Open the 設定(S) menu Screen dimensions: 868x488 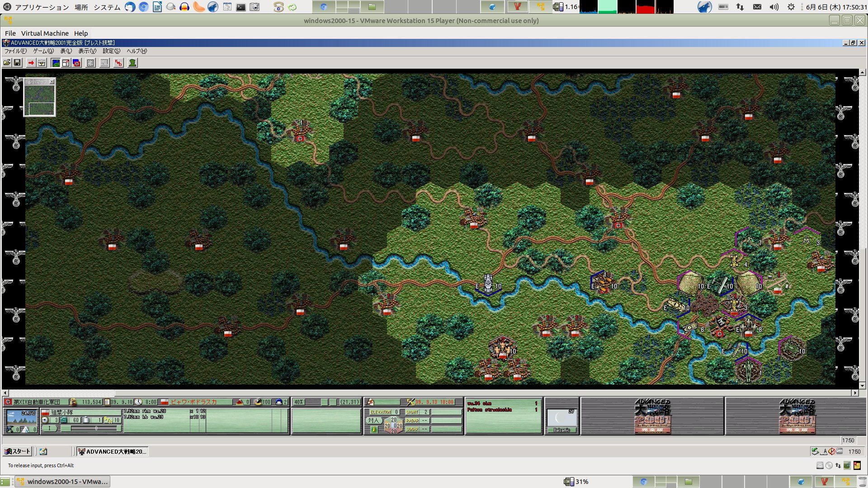point(111,51)
